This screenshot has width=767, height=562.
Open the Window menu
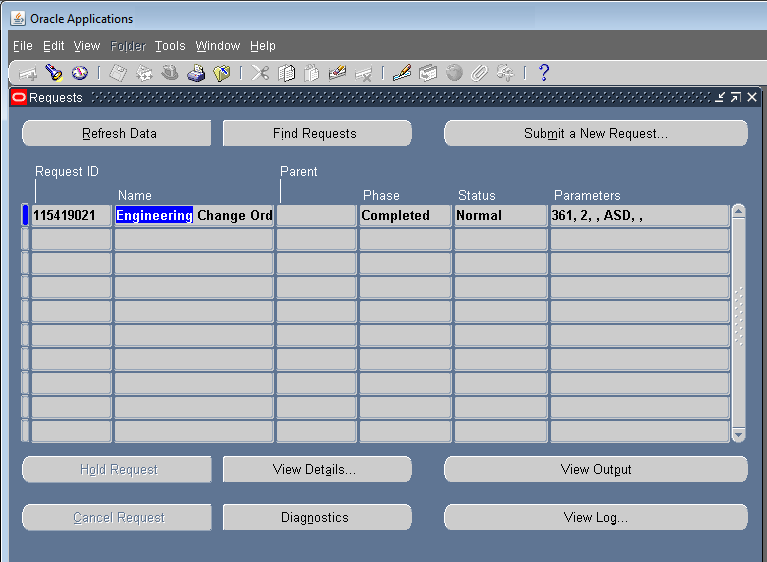[x=218, y=46]
